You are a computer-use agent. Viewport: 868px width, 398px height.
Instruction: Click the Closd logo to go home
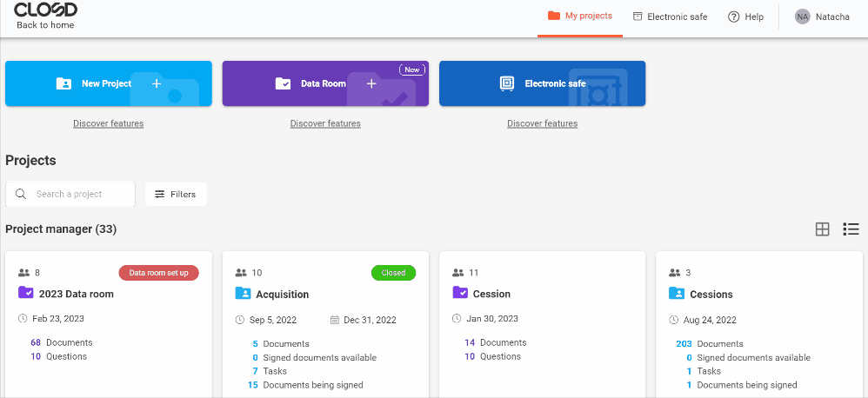click(45, 10)
